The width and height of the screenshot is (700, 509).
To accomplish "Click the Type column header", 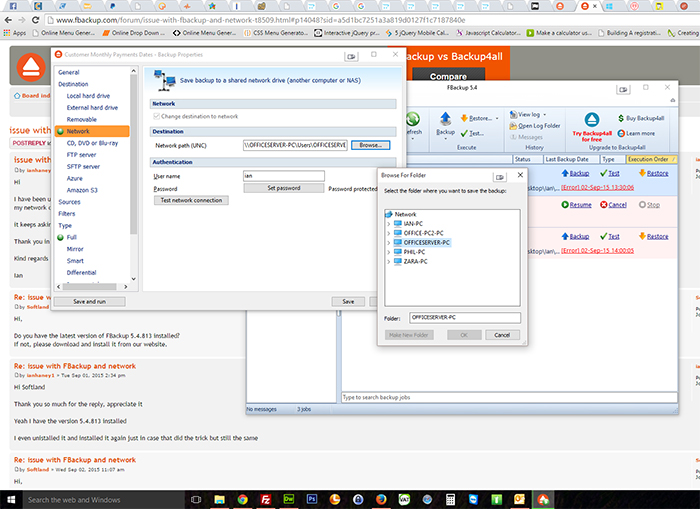I will coord(612,159).
